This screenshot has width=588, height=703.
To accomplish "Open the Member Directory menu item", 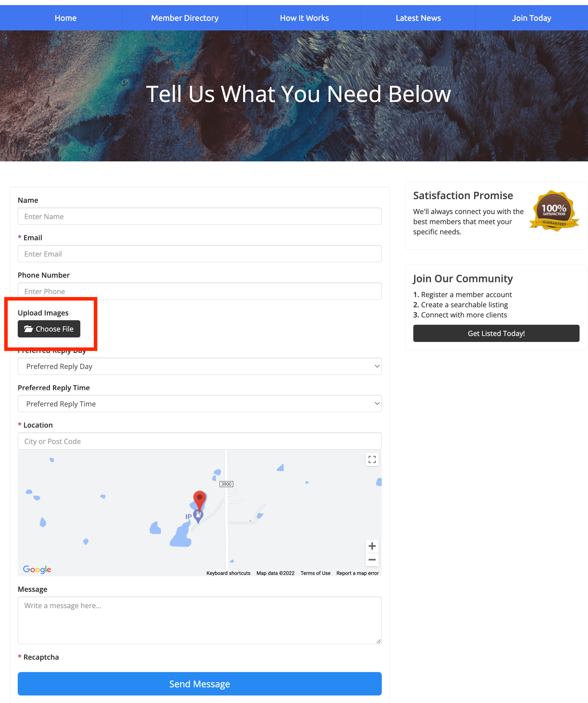I will 185,18.
